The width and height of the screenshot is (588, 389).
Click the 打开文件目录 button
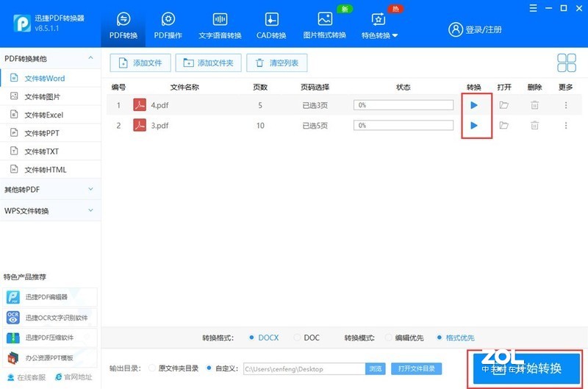pyautogui.click(x=416, y=368)
